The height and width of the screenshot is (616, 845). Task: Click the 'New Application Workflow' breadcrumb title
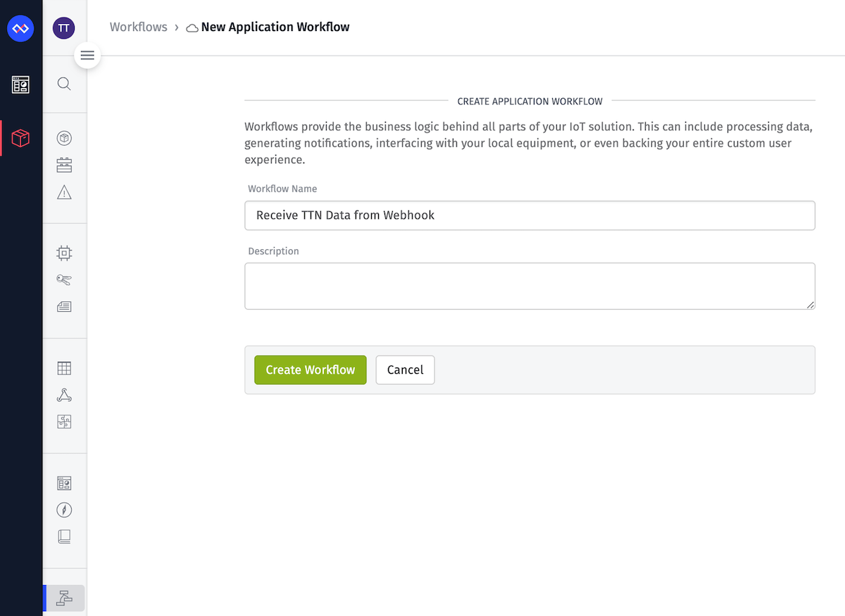coord(275,27)
